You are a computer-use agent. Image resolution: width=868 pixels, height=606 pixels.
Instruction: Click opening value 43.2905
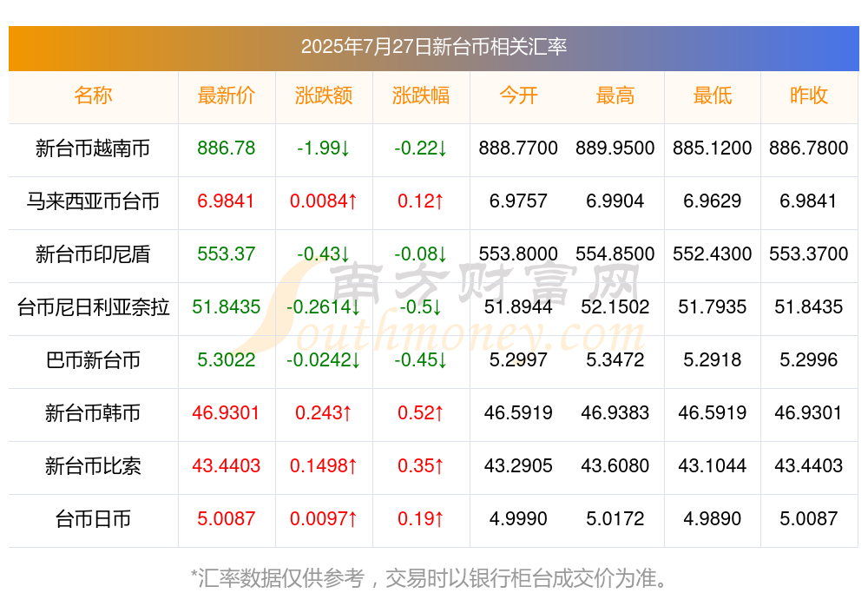(518, 466)
